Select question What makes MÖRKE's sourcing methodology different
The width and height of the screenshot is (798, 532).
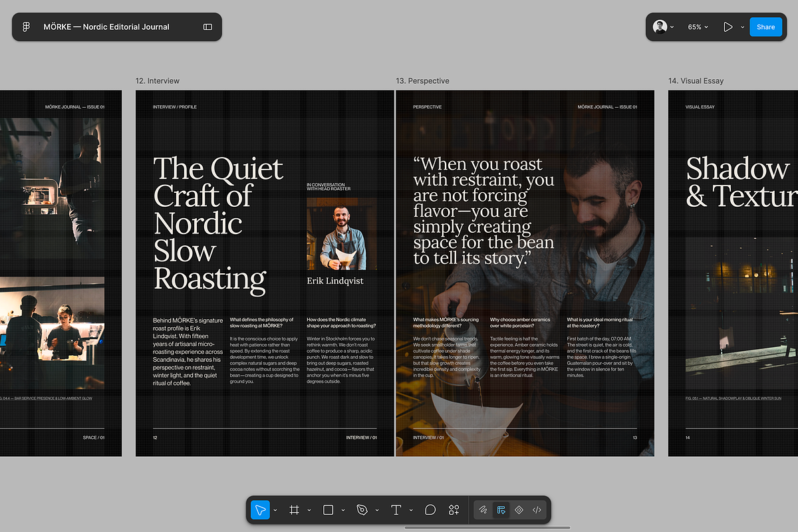pos(446,323)
